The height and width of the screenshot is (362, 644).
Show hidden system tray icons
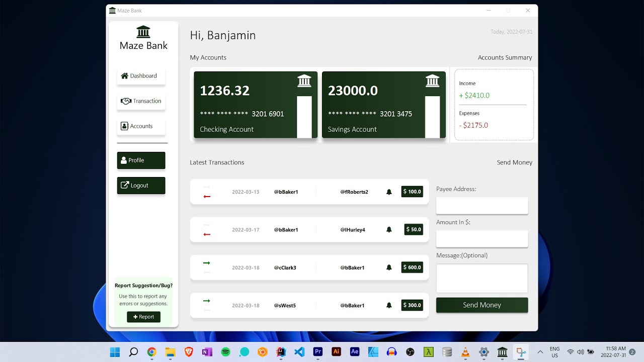tap(540, 352)
